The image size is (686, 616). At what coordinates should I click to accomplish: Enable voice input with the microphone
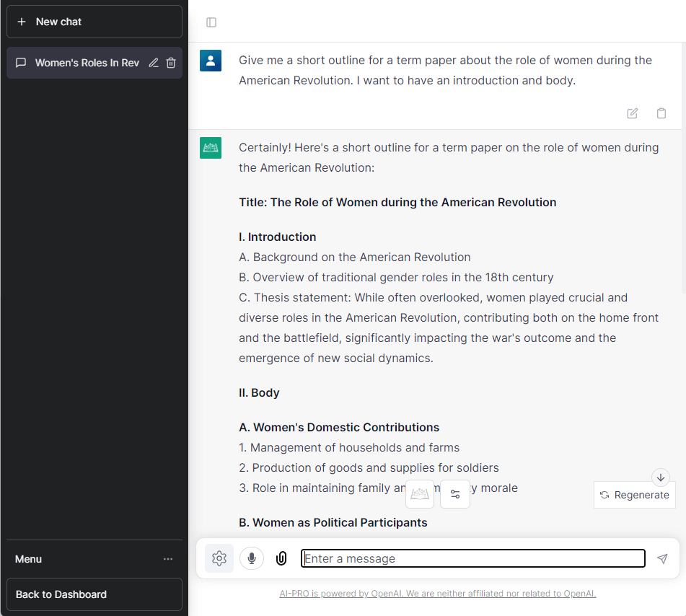(252, 558)
